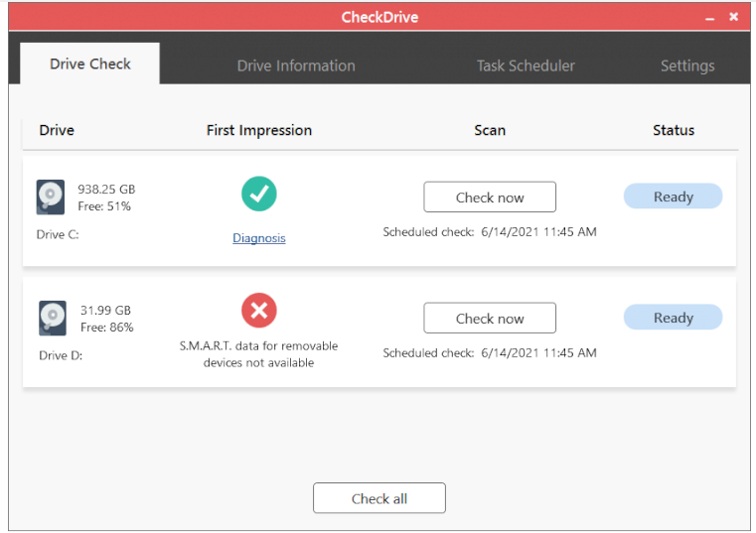Click the First Impression column header
The width and height of the screenshot is (756, 533).
pyautogui.click(x=259, y=130)
